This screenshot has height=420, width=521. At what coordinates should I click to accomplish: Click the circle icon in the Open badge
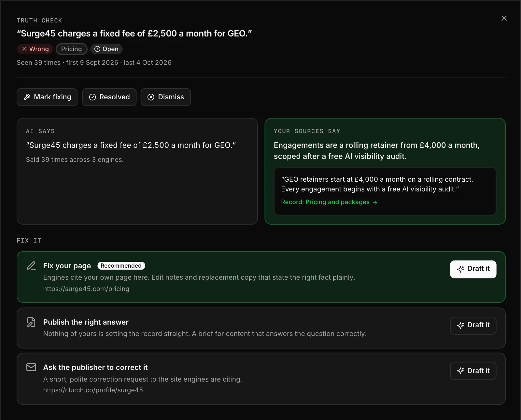(x=97, y=49)
